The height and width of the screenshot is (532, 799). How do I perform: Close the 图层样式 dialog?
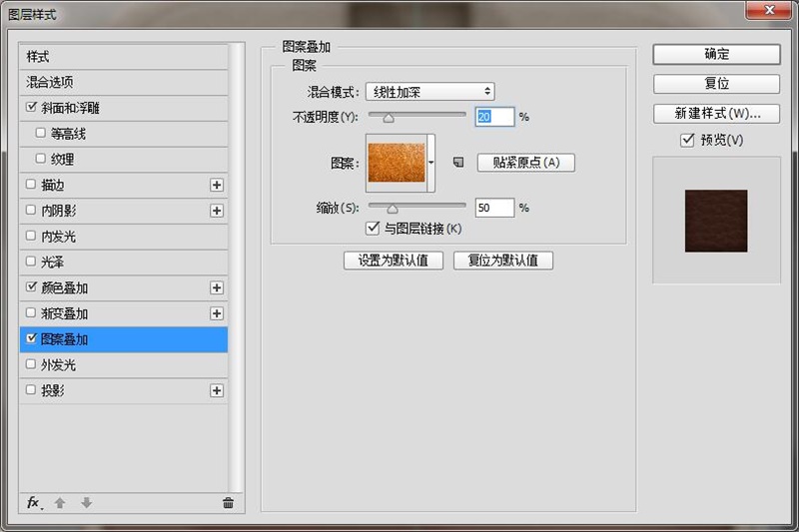[768, 10]
